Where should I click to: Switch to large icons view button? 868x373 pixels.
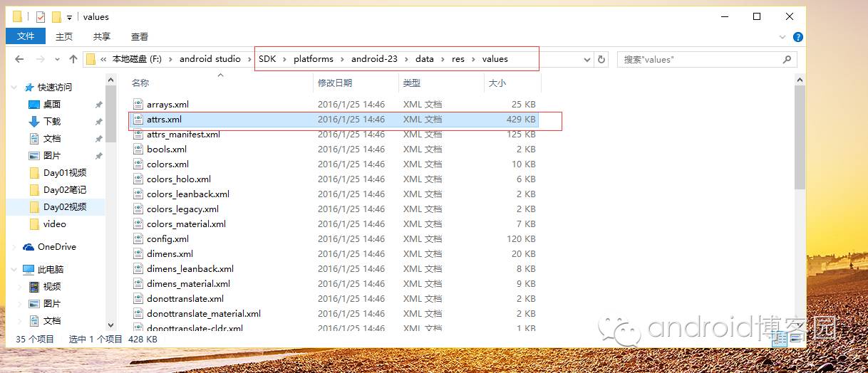click(x=796, y=340)
